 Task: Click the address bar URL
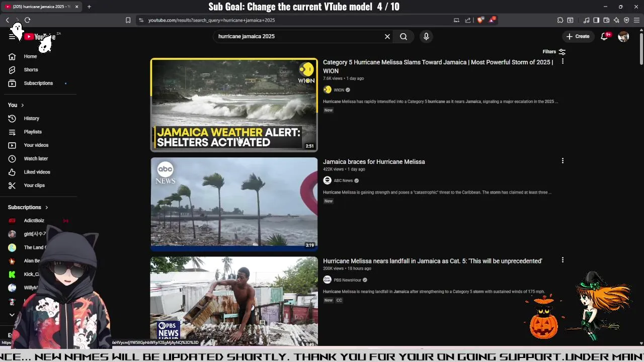pyautogui.click(x=211, y=20)
